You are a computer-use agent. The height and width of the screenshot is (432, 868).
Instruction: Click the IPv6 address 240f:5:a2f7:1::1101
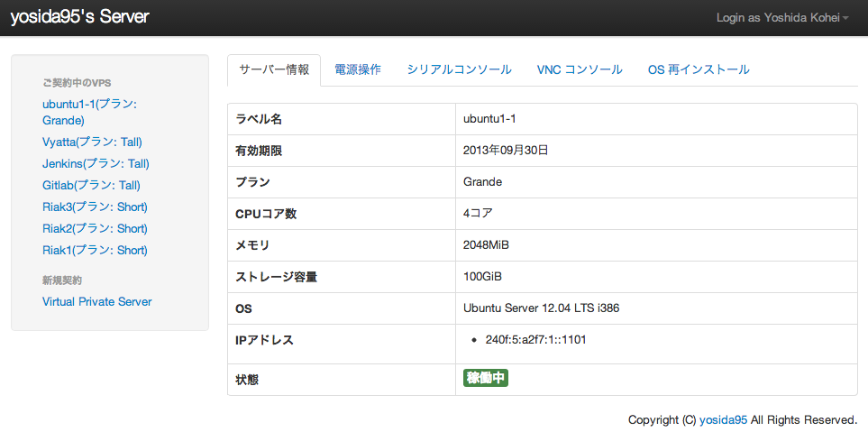536,340
